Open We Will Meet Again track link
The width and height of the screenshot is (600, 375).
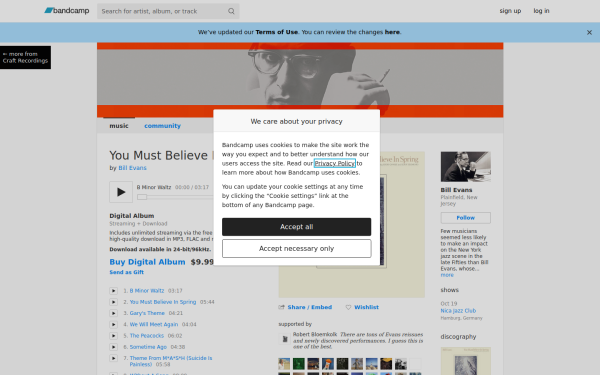(x=154, y=324)
